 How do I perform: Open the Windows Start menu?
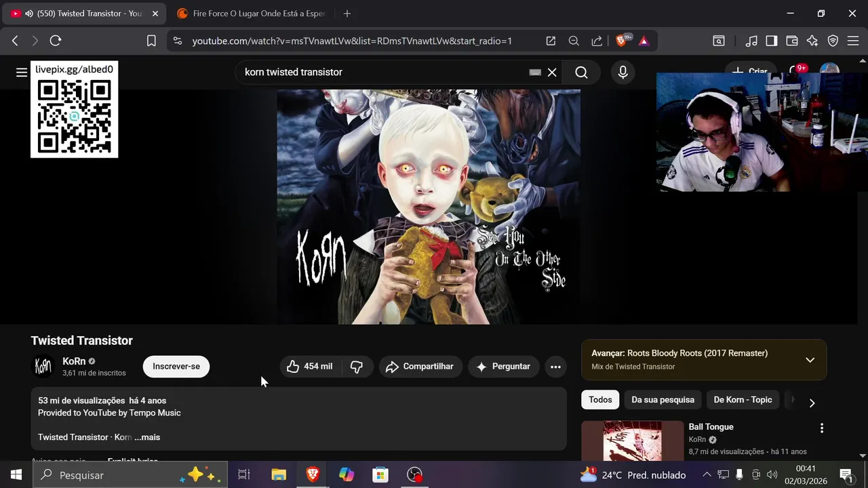[x=16, y=475]
